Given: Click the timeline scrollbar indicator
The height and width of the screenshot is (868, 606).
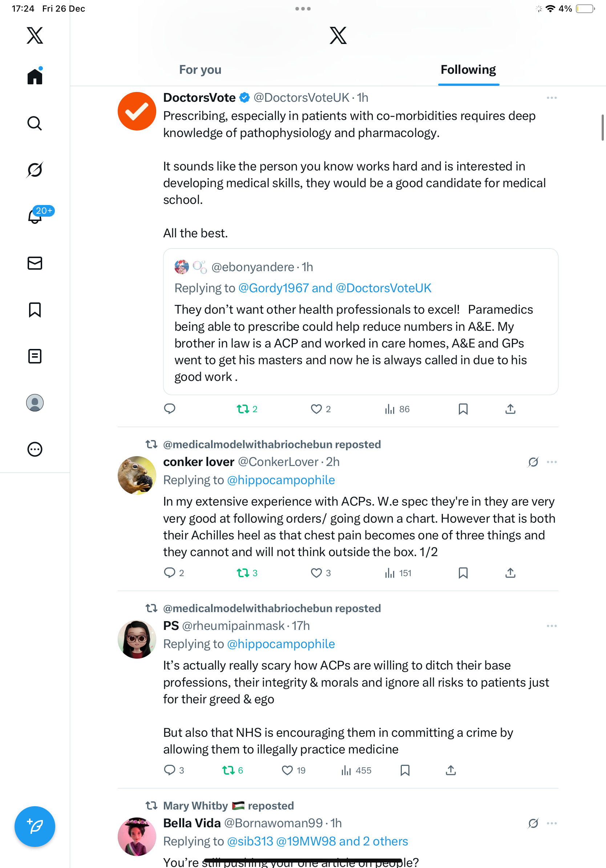Looking at the screenshot, I should point(602,128).
